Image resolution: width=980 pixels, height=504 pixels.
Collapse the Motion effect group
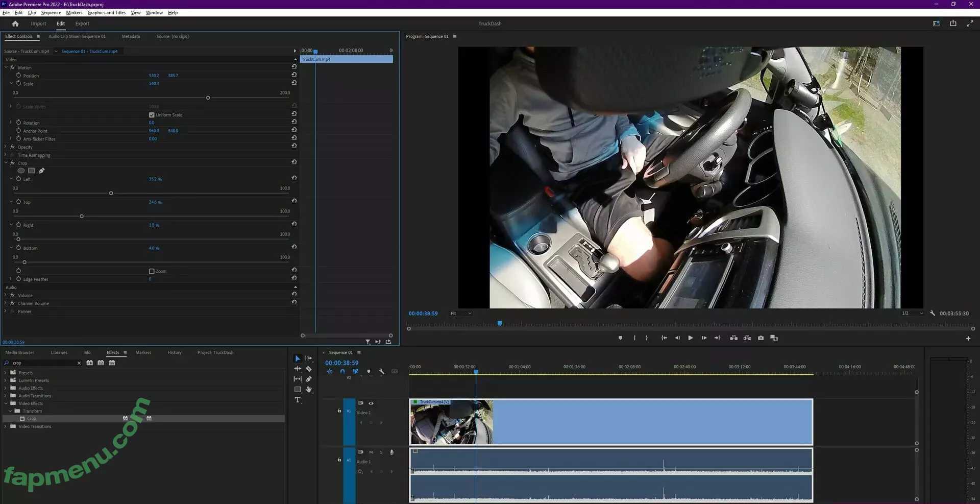[6, 67]
